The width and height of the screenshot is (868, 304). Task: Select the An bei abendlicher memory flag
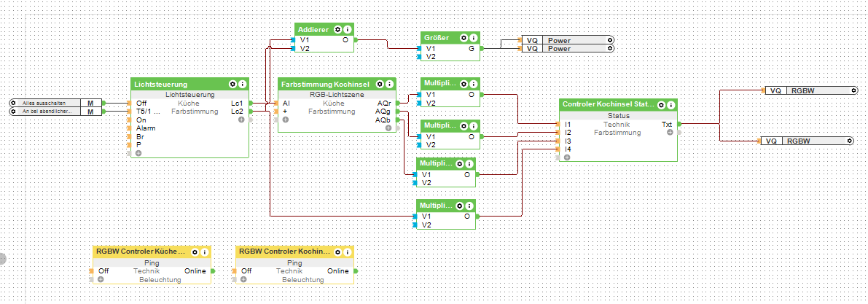point(55,112)
